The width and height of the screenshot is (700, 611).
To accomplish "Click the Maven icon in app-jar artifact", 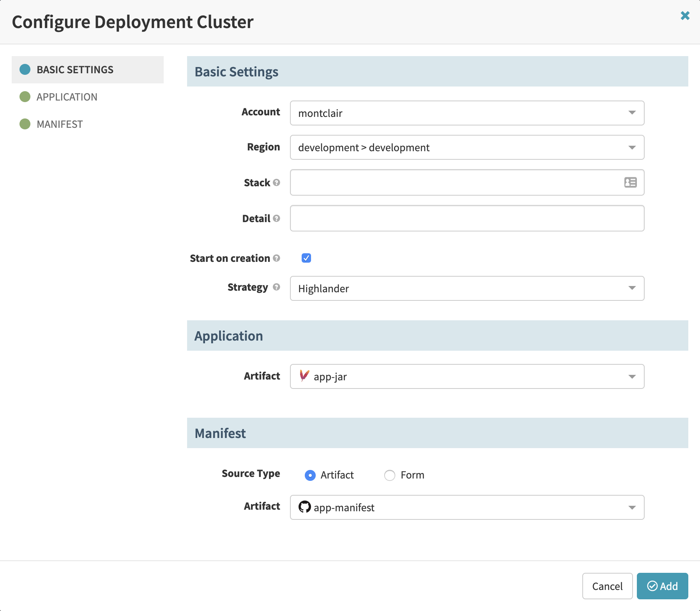I will 304,376.
